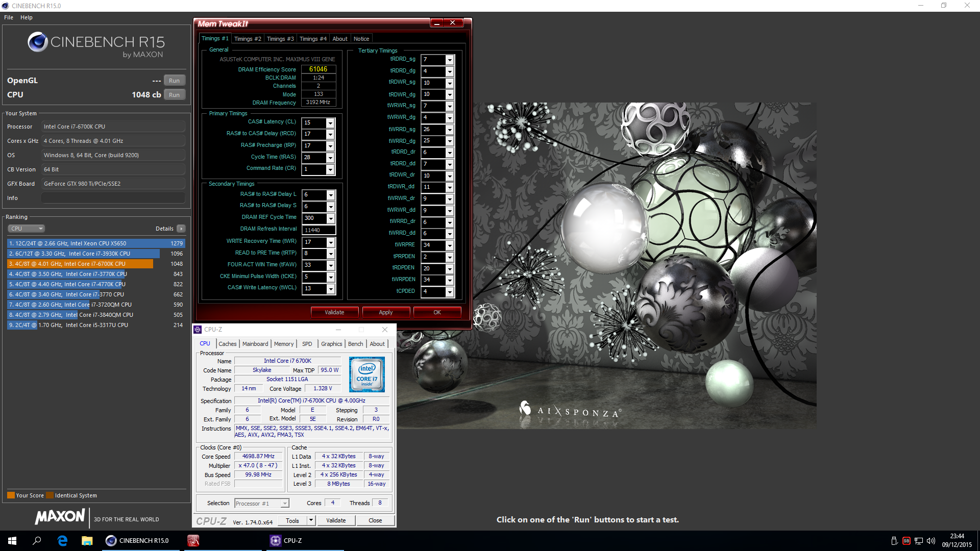This screenshot has height=551, width=980.
Task: Expand the tRDRD_sg dropdown
Action: 450,60
